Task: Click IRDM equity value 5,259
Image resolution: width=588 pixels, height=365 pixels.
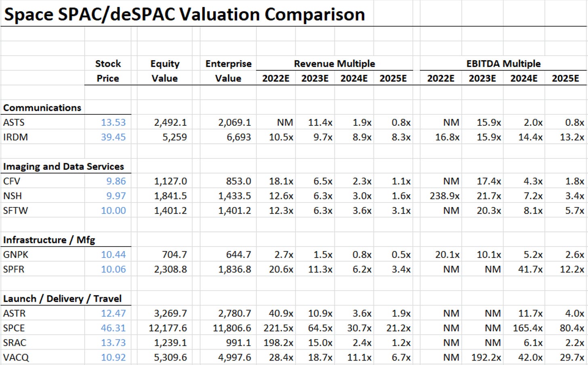Action: [x=174, y=137]
